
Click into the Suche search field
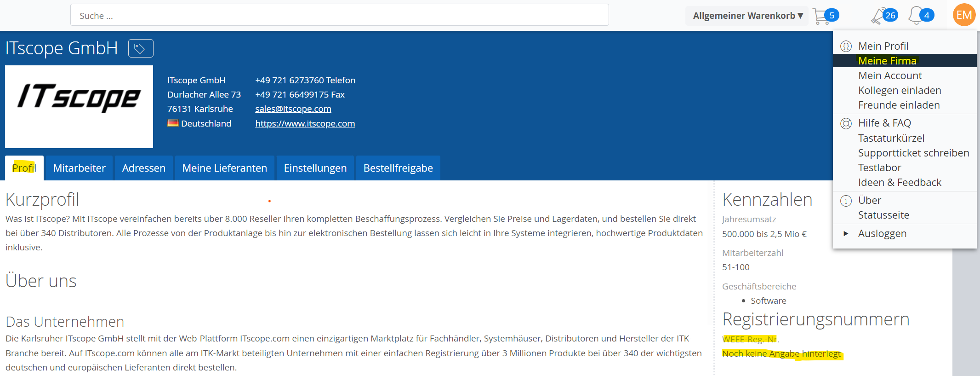[339, 15]
